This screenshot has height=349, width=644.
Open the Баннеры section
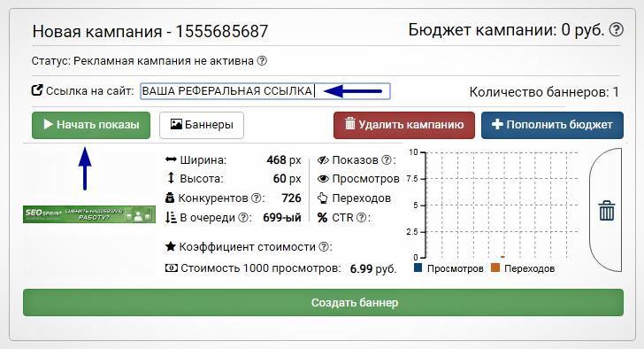click(x=202, y=125)
